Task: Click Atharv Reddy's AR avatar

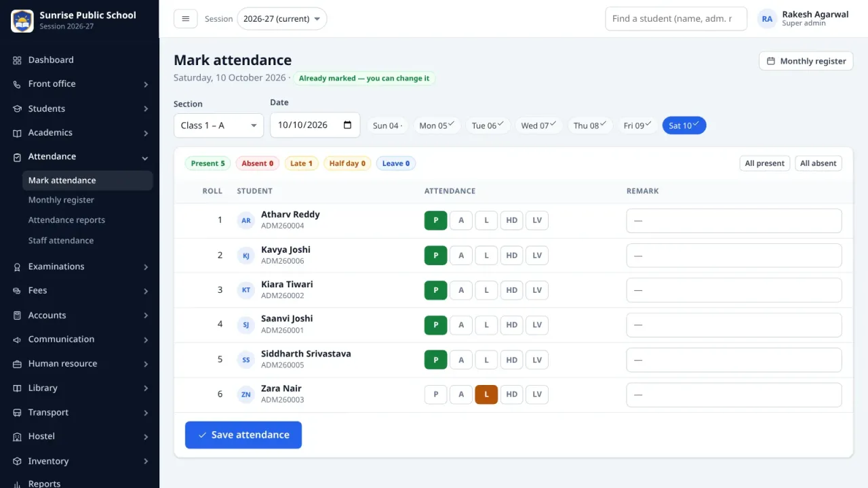Action: point(246,220)
